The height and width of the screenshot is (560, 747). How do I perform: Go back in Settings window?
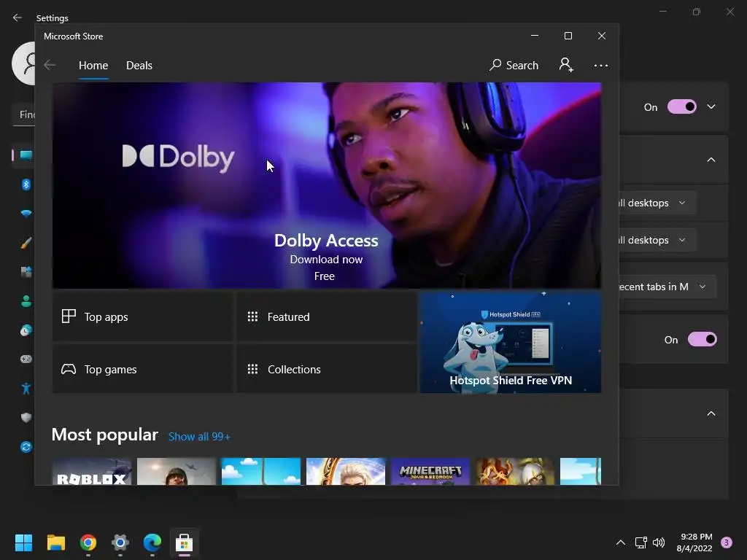pos(18,17)
